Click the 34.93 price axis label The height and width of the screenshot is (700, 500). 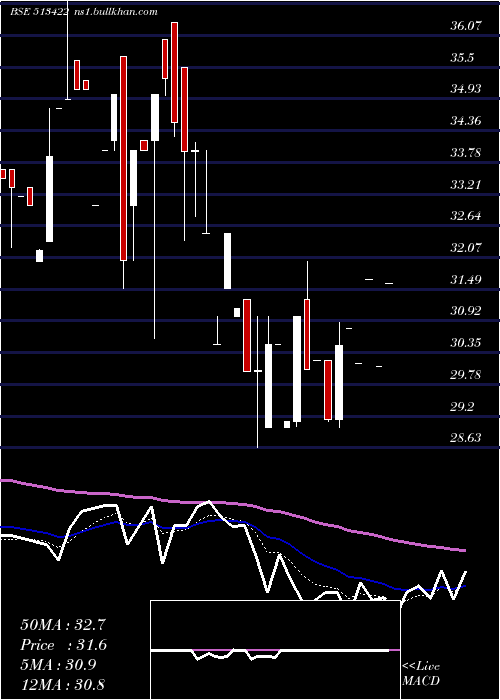click(x=466, y=89)
